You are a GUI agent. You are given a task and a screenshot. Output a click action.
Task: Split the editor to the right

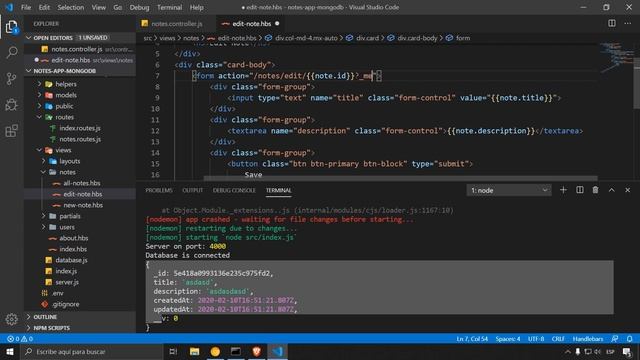[611, 23]
